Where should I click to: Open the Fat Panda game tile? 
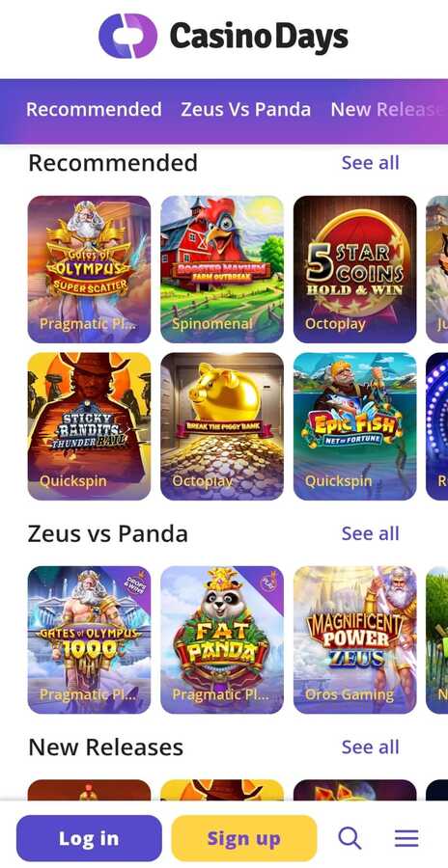tap(222, 640)
